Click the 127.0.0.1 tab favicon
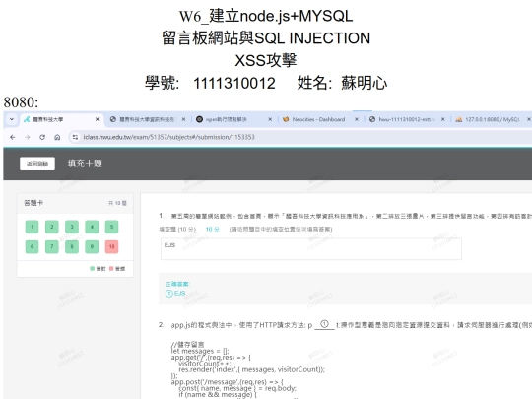This screenshot has height=399, width=532. (x=459, y=119)
